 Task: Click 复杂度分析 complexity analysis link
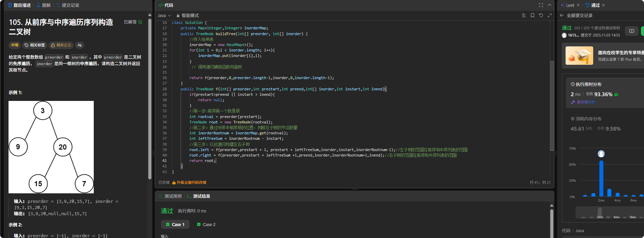[586, 102]
